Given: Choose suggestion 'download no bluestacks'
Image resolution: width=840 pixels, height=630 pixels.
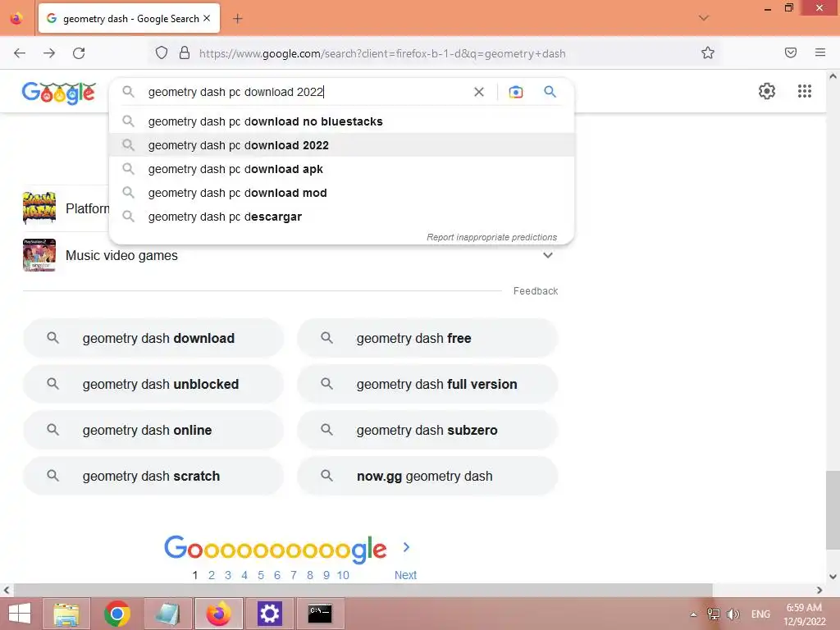Looking at the screenshot, I should pos(341,121).
